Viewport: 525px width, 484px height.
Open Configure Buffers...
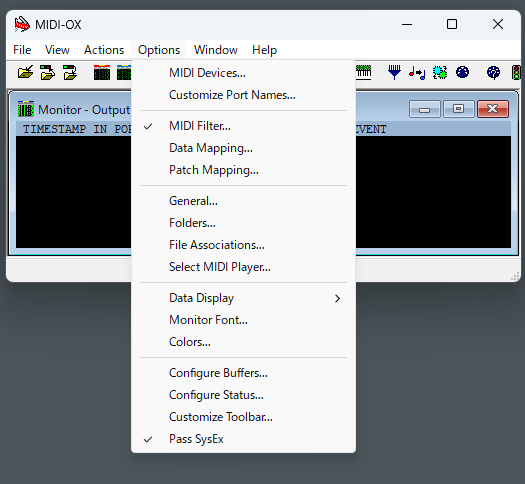[x=243, y=373]
